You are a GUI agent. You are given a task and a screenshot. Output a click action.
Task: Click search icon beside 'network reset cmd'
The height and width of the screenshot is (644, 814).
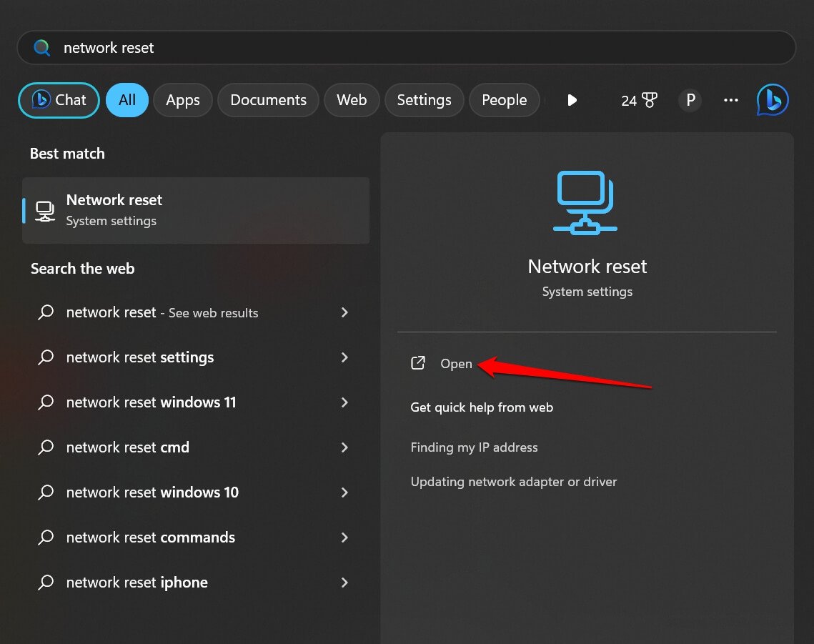[x=46, y=447]
